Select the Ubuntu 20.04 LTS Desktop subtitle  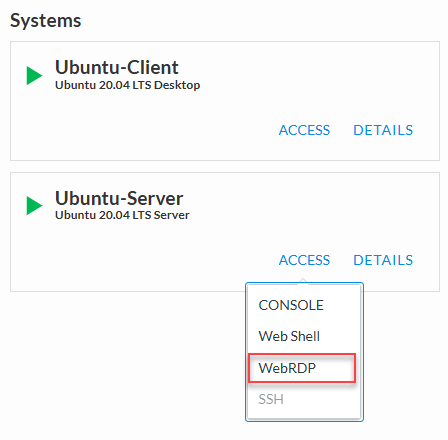127,85
